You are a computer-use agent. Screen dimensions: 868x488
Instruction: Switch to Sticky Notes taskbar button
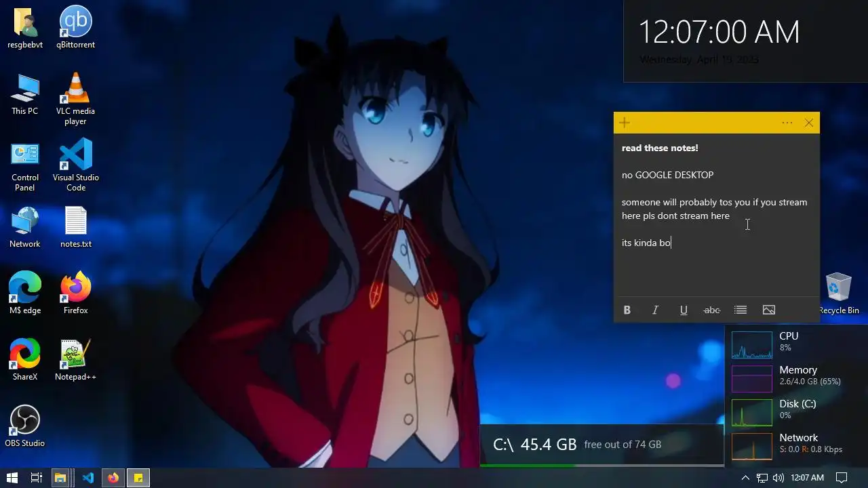138,478
